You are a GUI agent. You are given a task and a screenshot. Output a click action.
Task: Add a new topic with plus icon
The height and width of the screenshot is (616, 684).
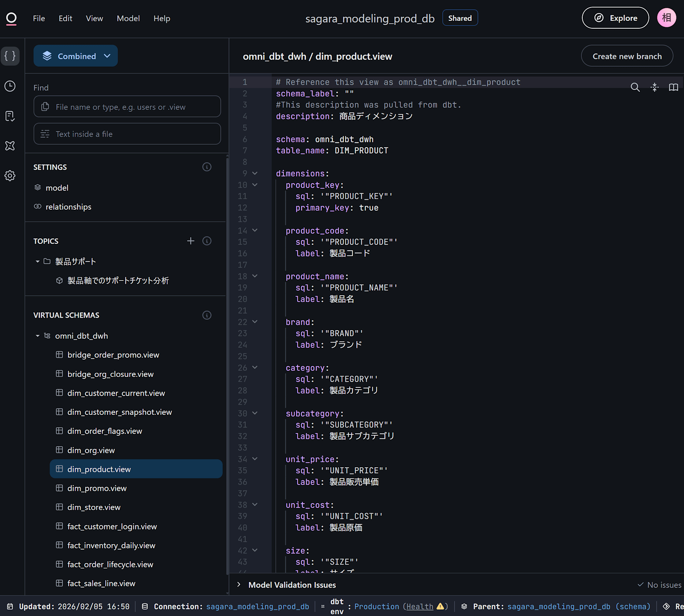[x=190, y=241]
